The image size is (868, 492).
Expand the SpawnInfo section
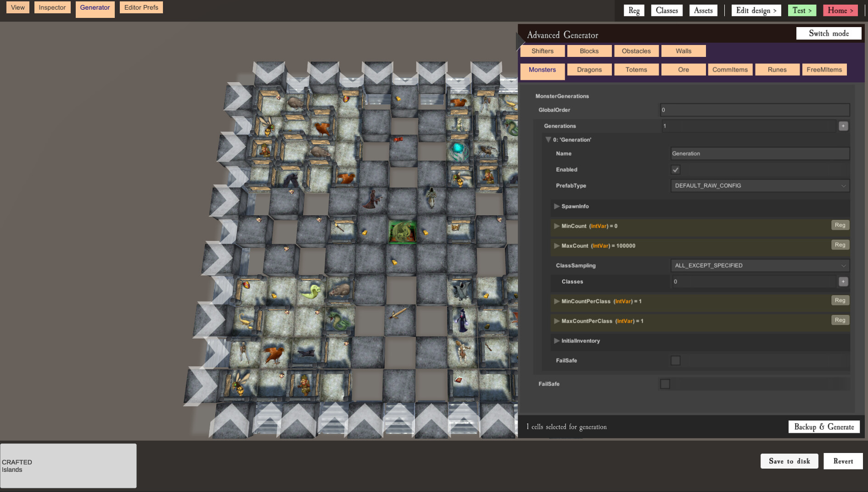point(557,207)
